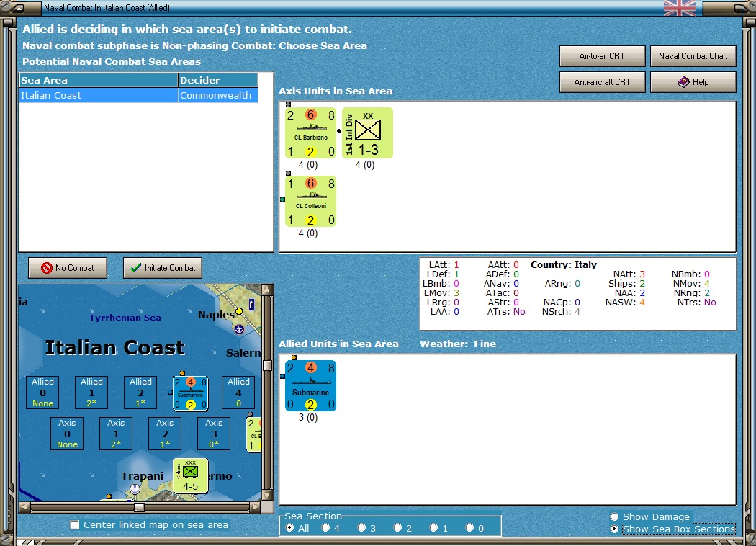Screen dimensions: 756x546
Task: Click the map's vertical scrollbar up arrow
Action: click(268, 290)
